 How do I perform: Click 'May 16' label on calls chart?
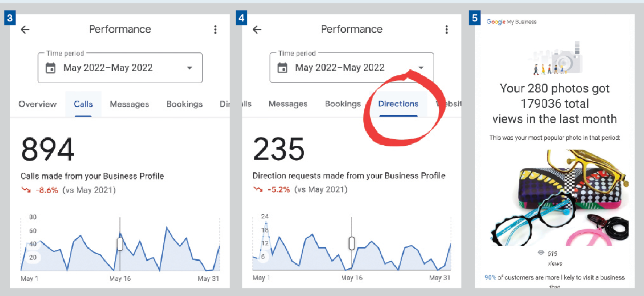tap(120, 279)
